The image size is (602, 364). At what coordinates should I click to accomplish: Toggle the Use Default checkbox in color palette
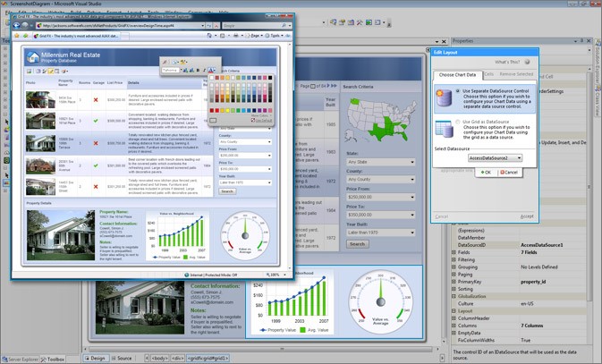point(253,120)
